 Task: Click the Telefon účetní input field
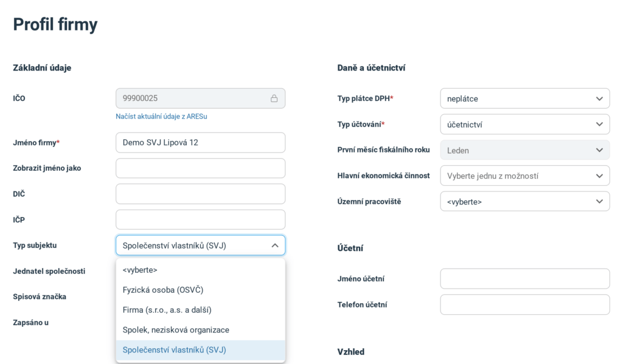(x=525, y=304)
